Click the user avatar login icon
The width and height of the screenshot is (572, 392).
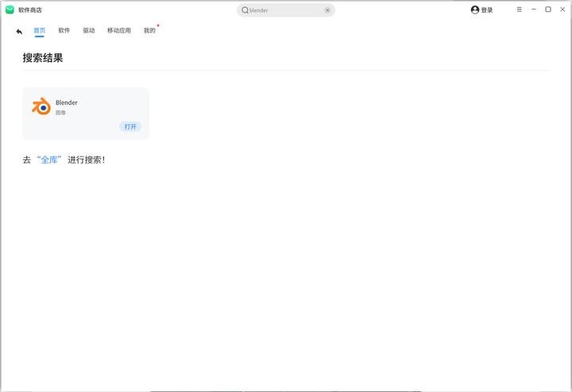[475, 10]
